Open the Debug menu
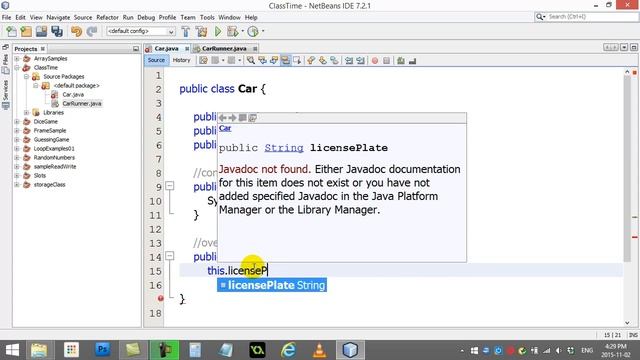 point(146,18)
